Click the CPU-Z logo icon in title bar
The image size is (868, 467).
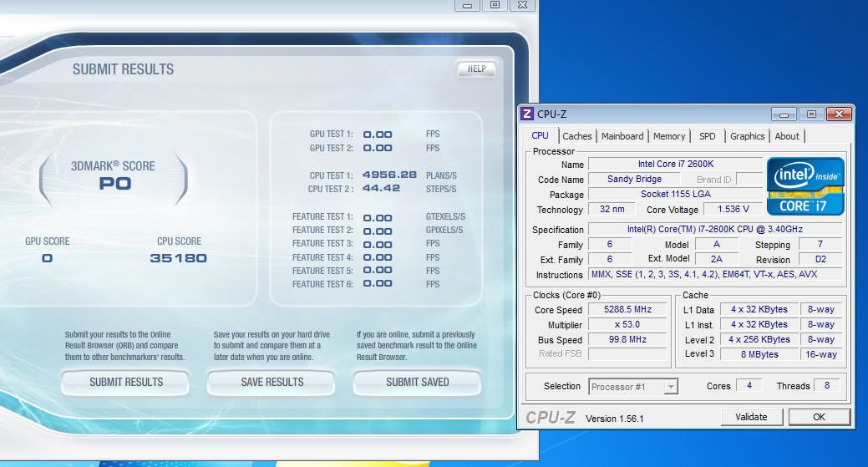(x=527, y=114)
